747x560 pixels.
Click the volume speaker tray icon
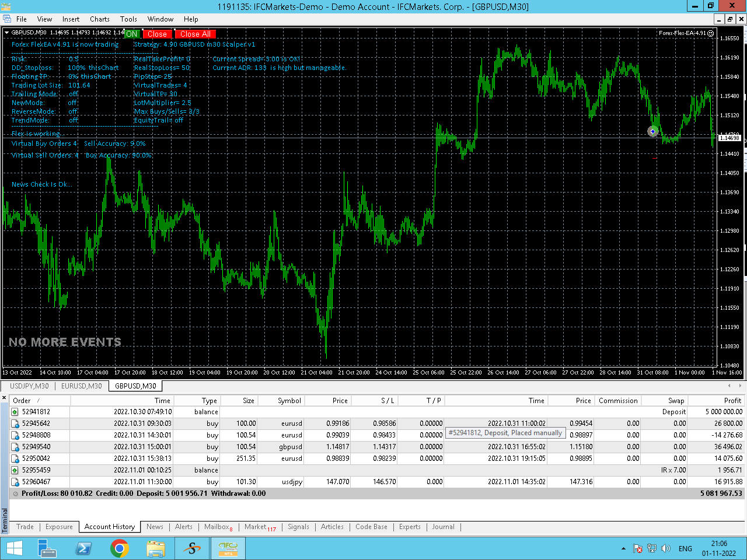pyautogui.click(x=666, y=549)
